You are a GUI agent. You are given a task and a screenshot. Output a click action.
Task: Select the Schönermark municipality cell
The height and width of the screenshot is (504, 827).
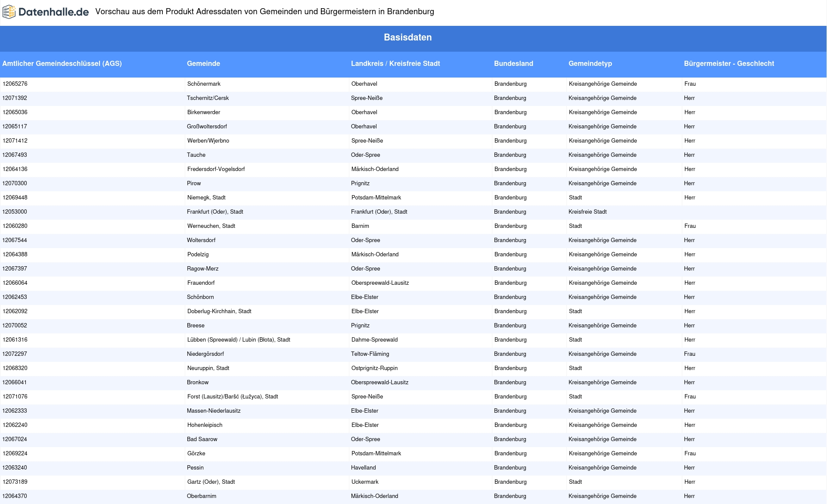point(267,84)
